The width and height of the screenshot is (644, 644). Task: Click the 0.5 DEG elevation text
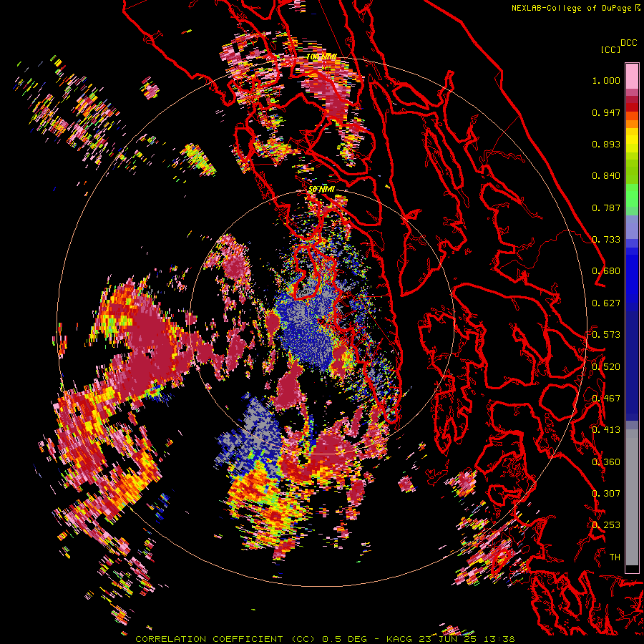pos(346,639)
